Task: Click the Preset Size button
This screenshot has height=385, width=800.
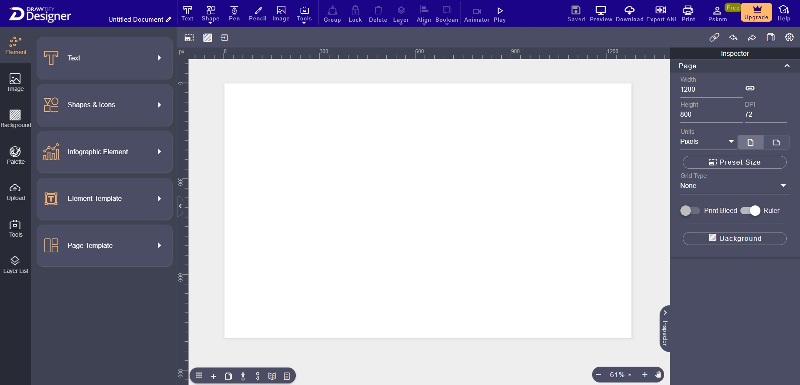Action: 735,162
